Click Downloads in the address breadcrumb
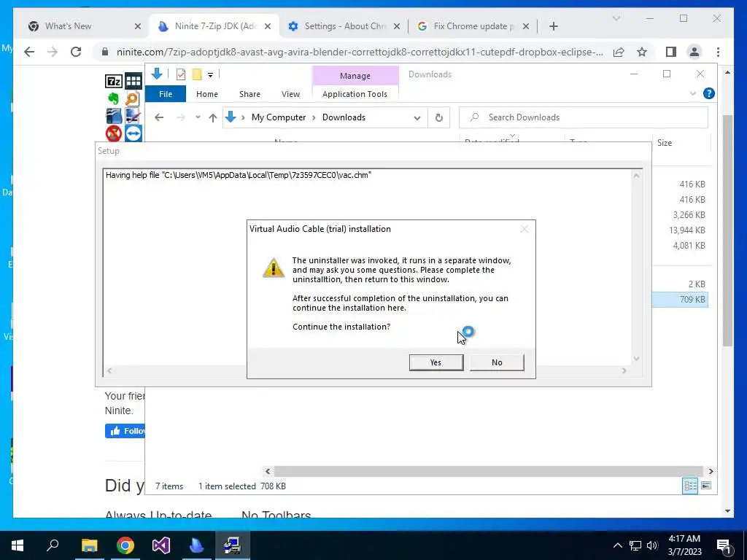This screenshot has width=747, height=560. [344, 117]
